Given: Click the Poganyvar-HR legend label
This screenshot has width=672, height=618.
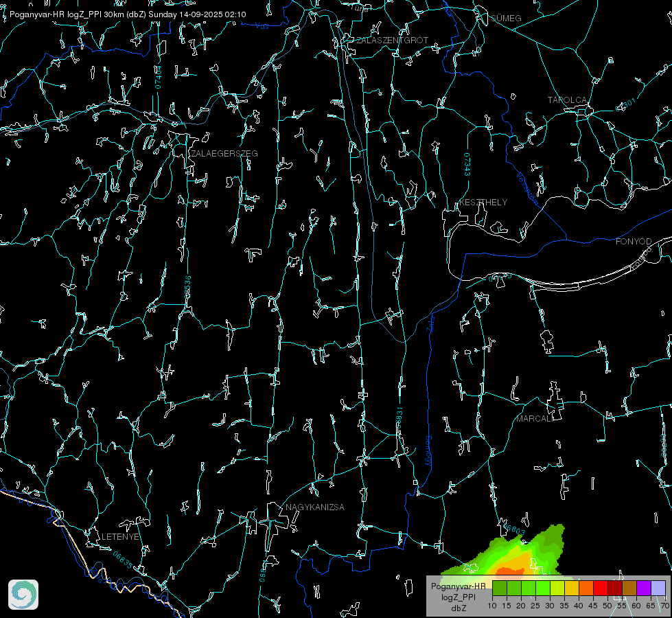Looking at the screenshot, I should click(x=458, y=586).
